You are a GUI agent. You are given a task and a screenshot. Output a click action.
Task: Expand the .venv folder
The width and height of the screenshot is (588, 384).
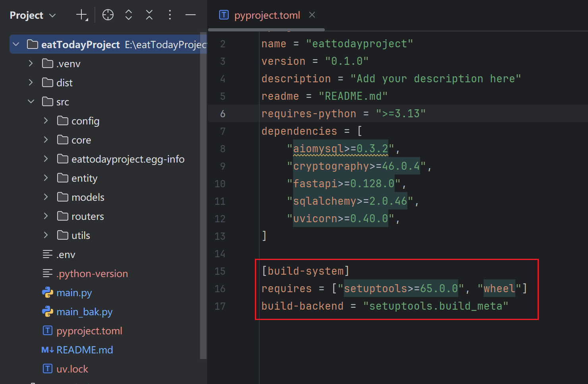pyautogui.click(x=31, y=64)
